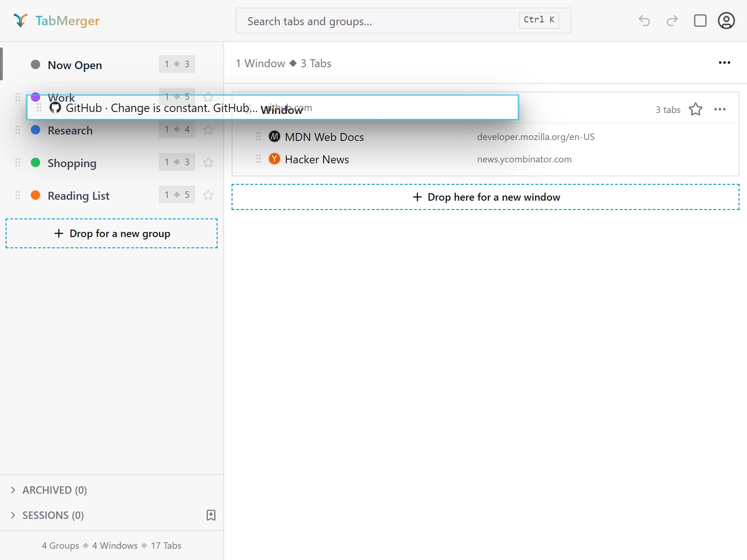Open the top-right three-dot group menu
Image resolution: width=747 pixels, height=560 pixels.
click(x=725, y=63)
